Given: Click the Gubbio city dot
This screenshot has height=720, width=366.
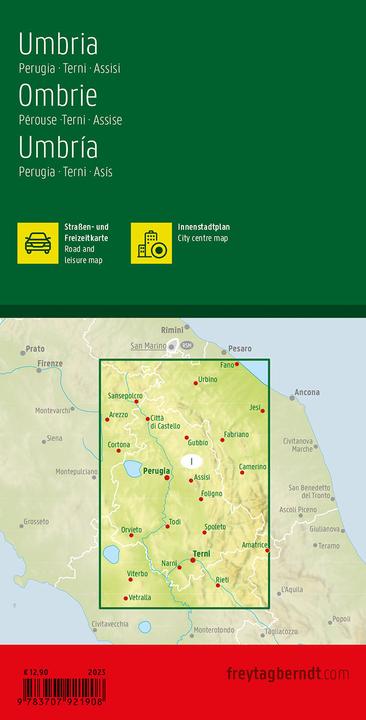Looking at the screenshot, I should click(186, 438).
